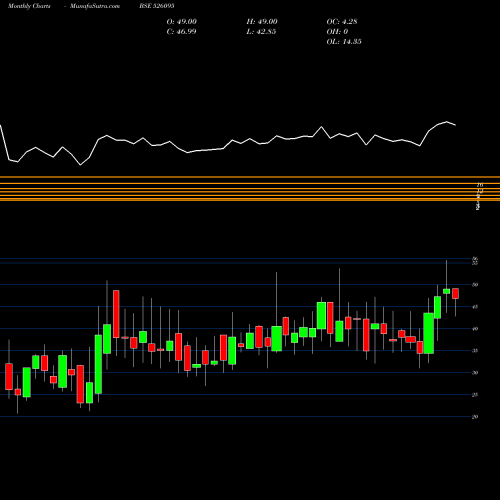This screenshot has width=500, height=500.
Task: Click the 40 price axis label
Action: click(475, 329)
